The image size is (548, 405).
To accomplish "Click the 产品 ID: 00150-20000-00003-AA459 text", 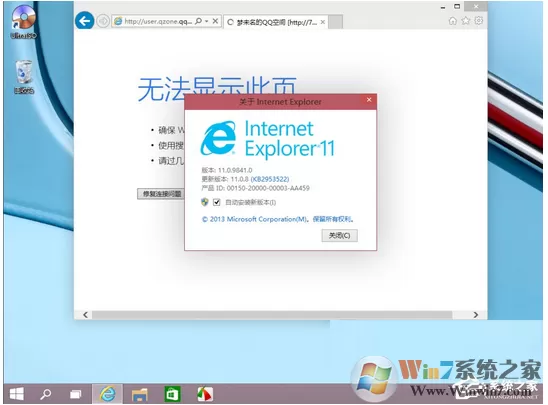I will [255, 188].
